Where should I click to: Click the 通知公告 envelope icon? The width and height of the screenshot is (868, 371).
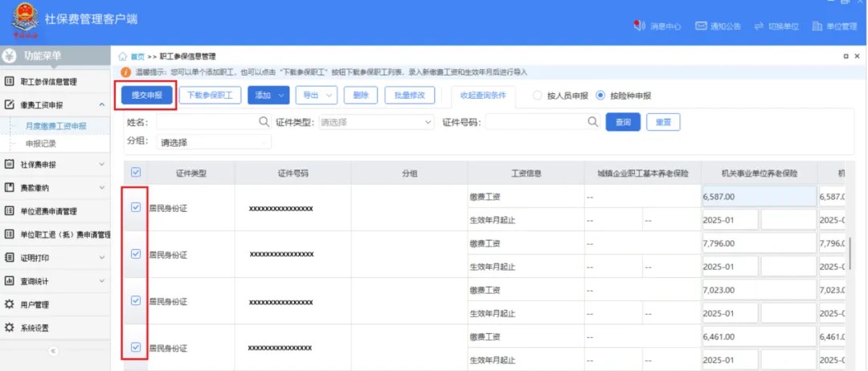coord(701,26)
